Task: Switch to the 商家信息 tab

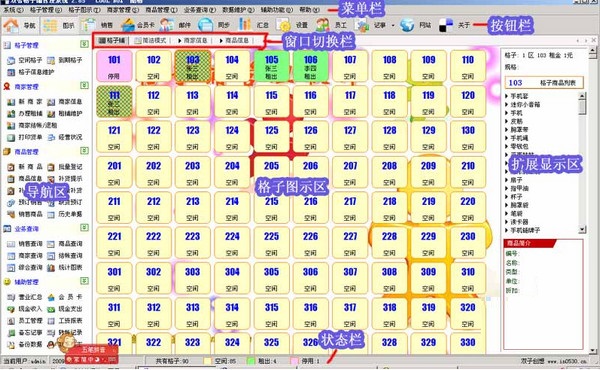Action: 192,40
